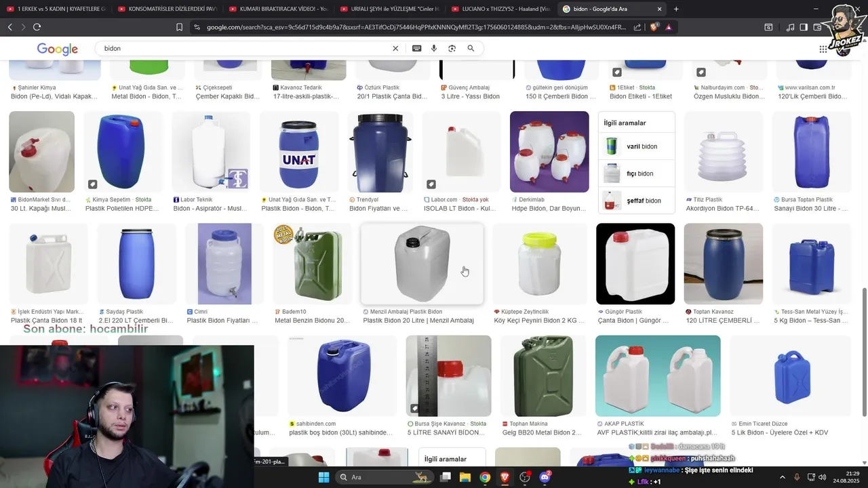
Task: Switch to 'LUCIANO x THIZZY52 - Haaland' tab
Action: (500, 9)
